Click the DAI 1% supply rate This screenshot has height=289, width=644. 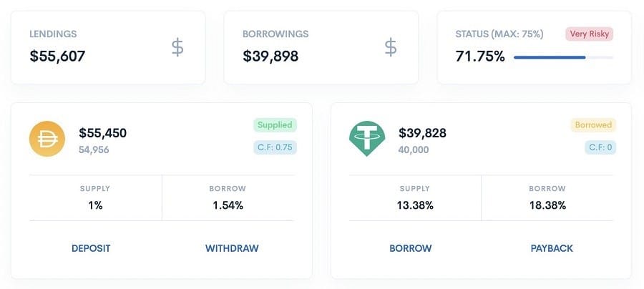tap(95, 205)
